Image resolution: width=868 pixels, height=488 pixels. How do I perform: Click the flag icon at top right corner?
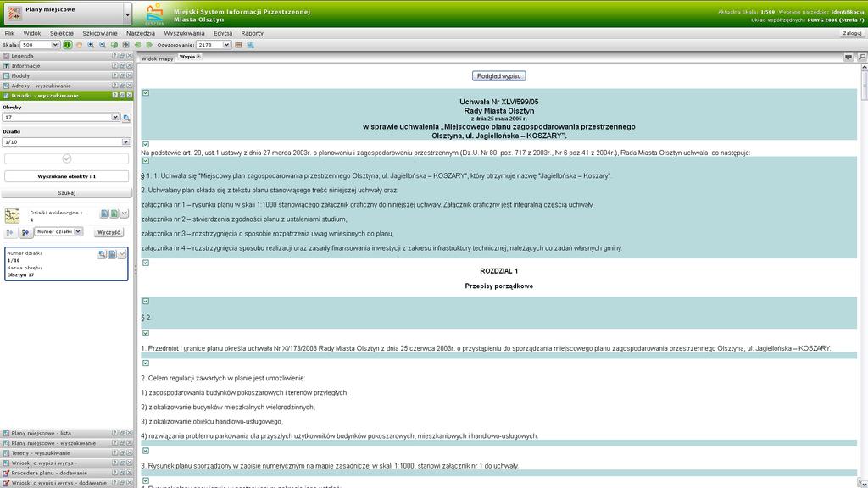861,57
